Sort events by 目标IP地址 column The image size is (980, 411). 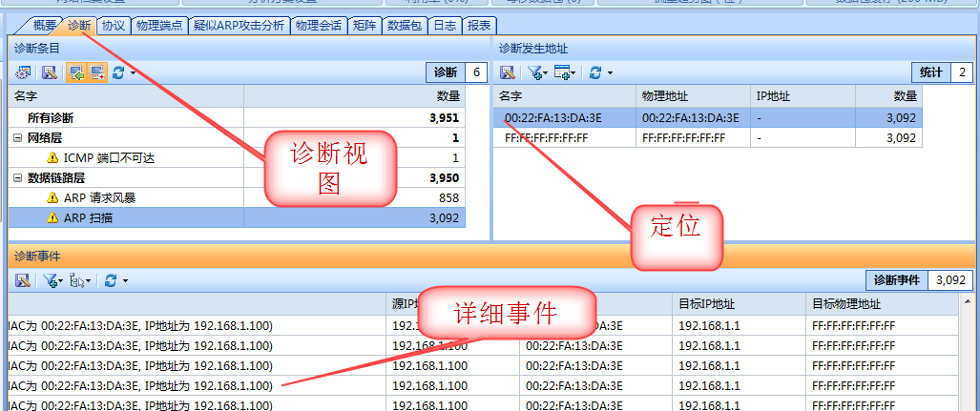739,304
